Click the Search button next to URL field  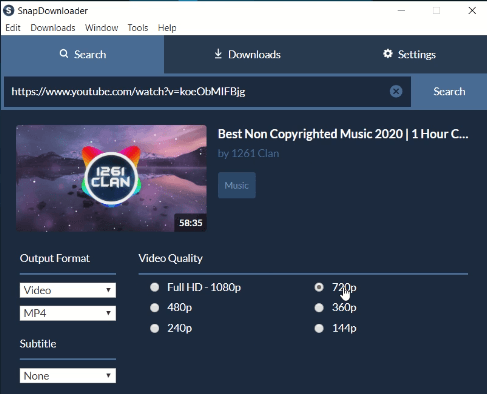(449, 92)
